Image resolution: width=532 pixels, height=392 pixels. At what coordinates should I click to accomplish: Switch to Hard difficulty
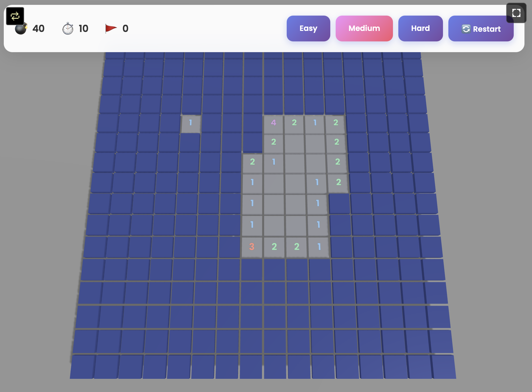coord(420,28)
